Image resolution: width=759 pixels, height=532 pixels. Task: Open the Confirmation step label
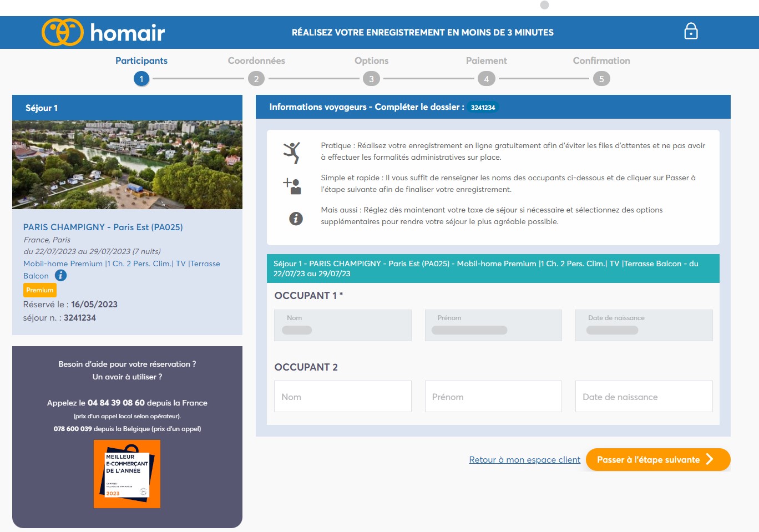tap(601, 61)
